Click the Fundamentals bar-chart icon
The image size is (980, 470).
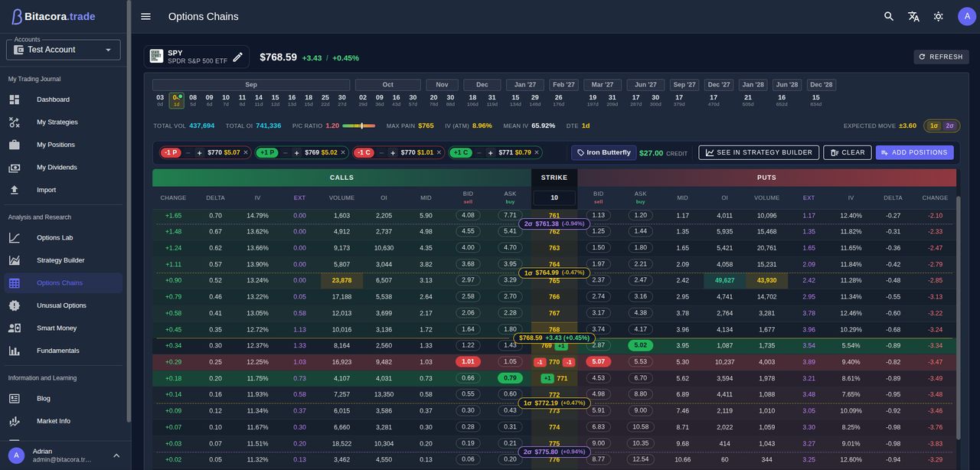(14, 351)
